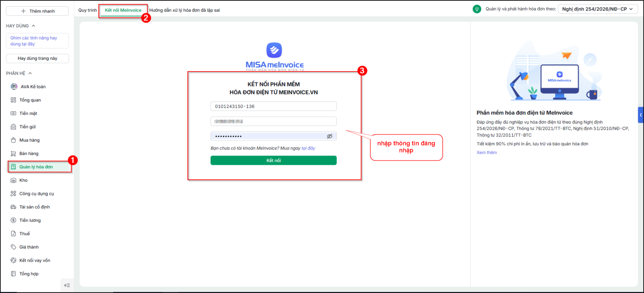Click the Quản lý và phát hành hóa đơn theo label
The image size is (644, 293).
[x=520, y=9]
